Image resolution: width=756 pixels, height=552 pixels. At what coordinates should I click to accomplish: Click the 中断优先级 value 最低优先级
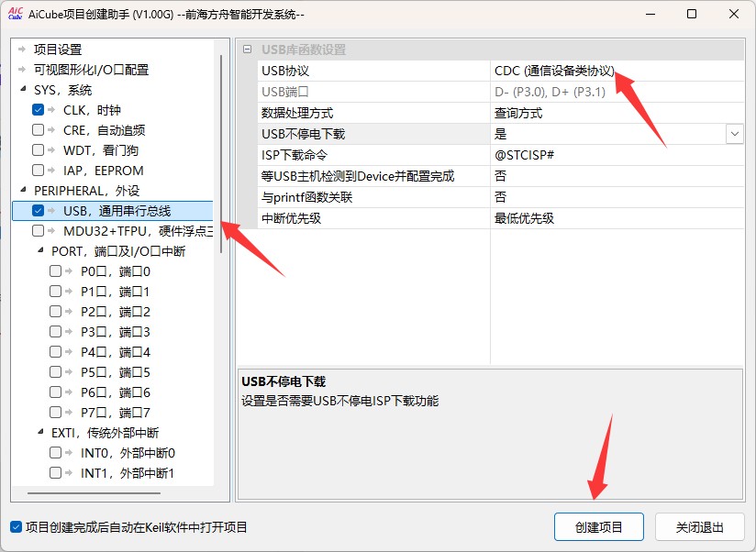[x=524, y=218]
